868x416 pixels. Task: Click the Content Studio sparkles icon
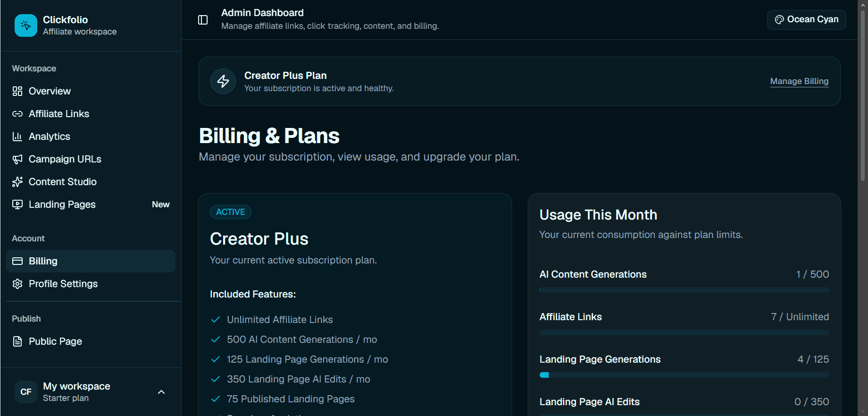coord(17,182)
